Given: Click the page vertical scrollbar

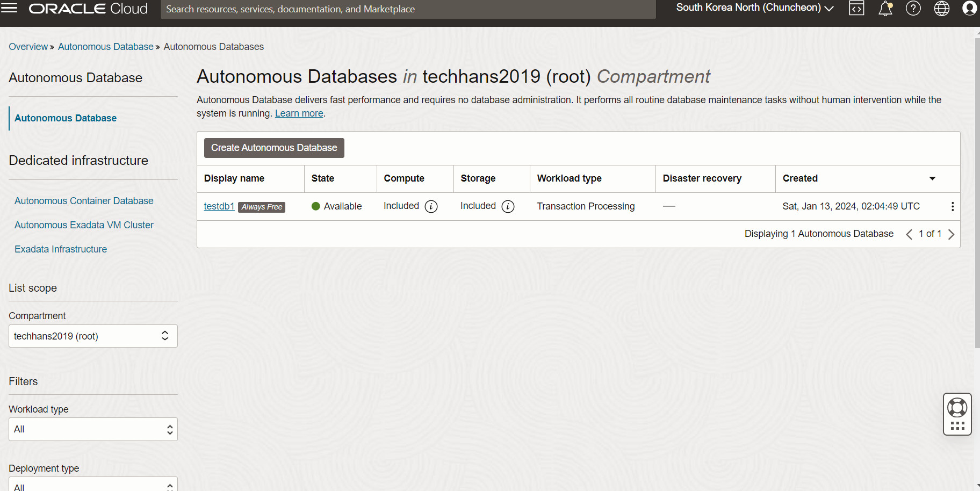Looking at the screenshot, I should [x=977, y=193].
